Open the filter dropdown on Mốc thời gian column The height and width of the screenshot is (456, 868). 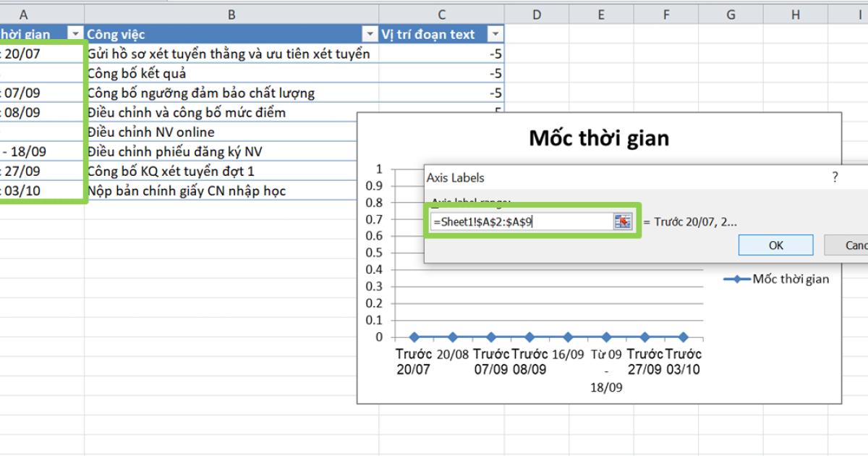tap(75, 33)
